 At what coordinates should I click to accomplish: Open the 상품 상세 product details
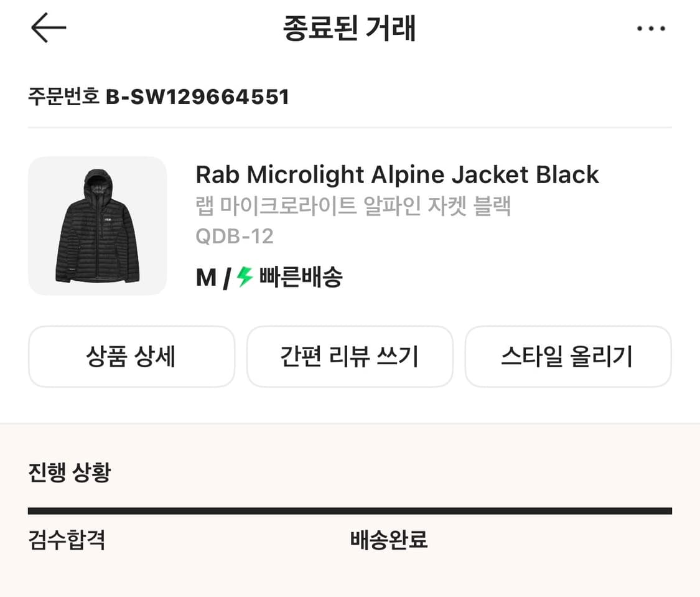click(x=131, y=356)
